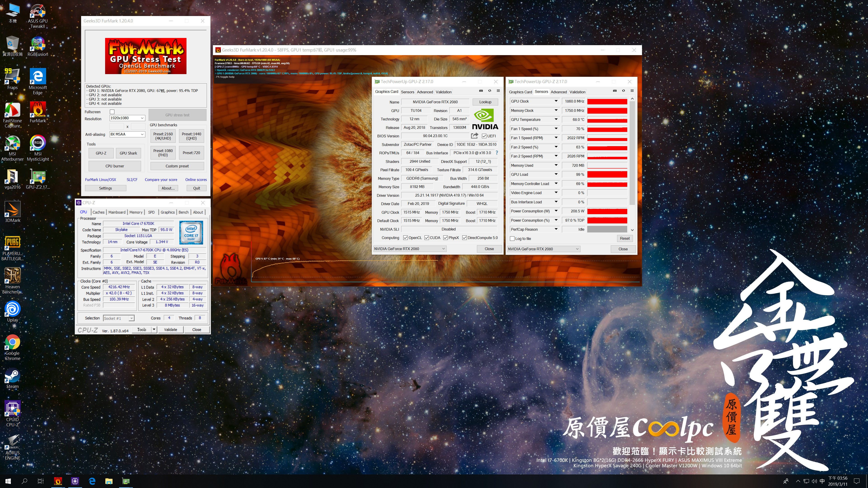Toggle the UEFI checkbox in GPU-Z
868x488 pixels.
(484, 136)
